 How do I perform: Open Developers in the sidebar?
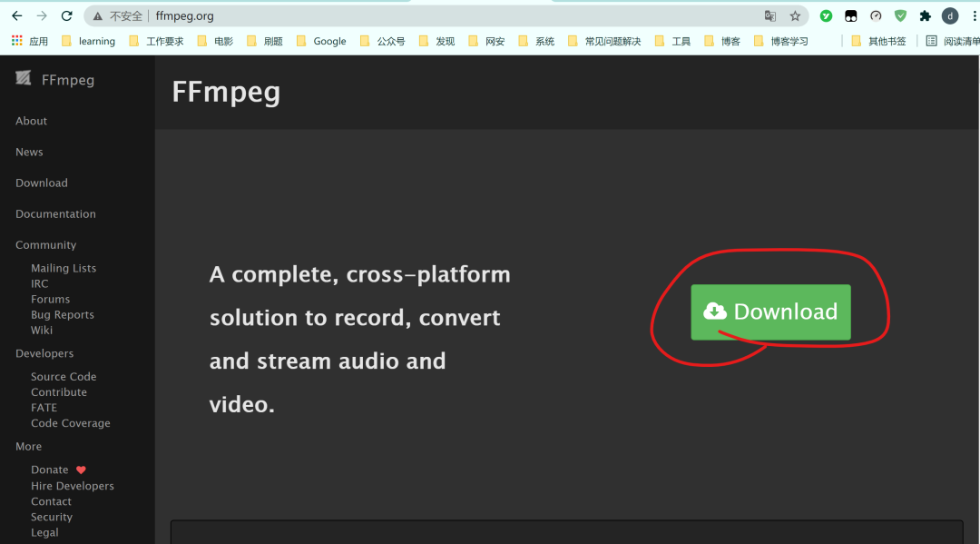(44, 353)
